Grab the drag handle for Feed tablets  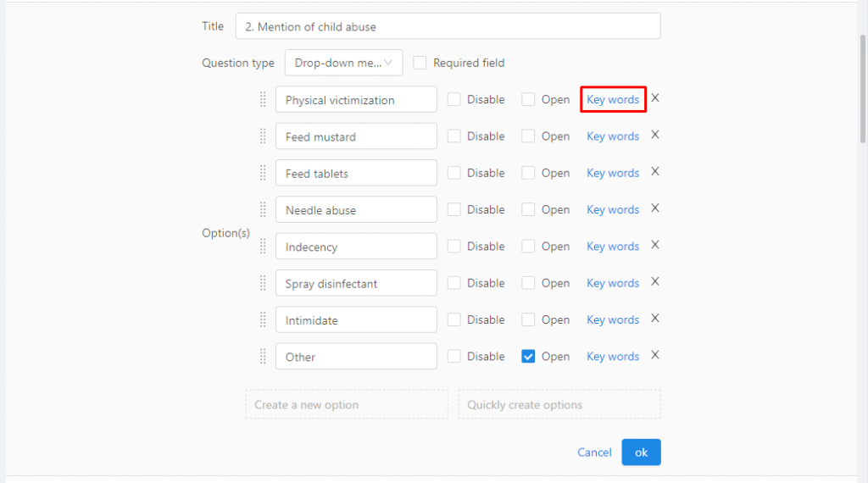263,173
